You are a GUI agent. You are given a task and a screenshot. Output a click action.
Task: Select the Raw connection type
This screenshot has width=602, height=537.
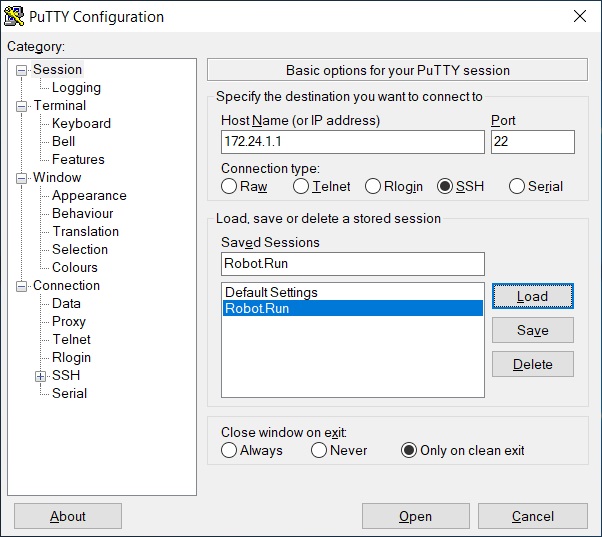tap(229, 187)
